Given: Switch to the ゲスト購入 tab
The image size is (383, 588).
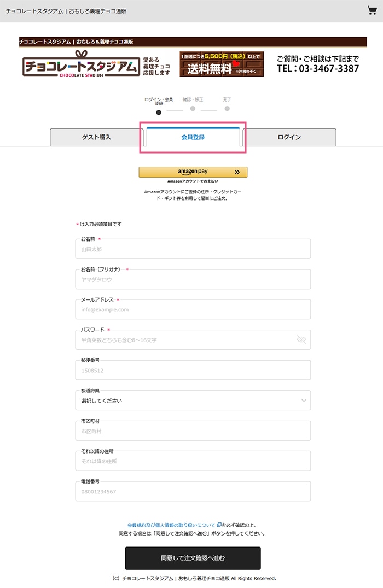Looking at the screenshot, I should (x=96, y=137).
